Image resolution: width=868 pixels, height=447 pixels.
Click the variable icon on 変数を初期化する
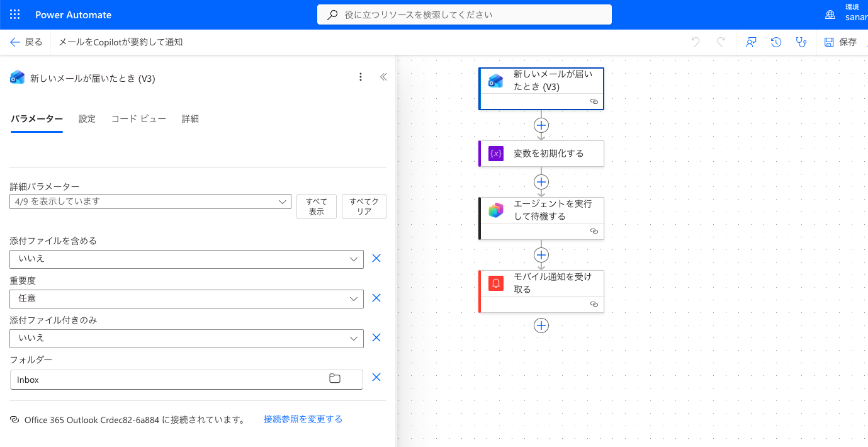496,154
